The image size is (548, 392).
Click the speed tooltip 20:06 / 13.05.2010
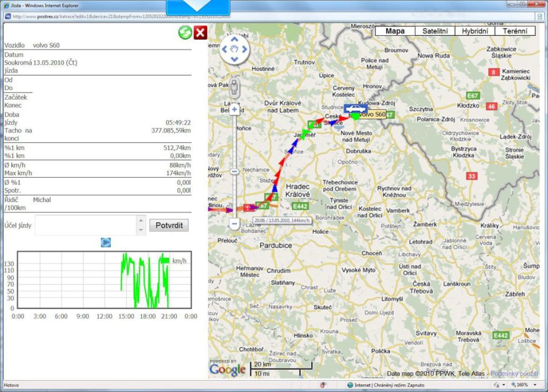click(281, 220)
